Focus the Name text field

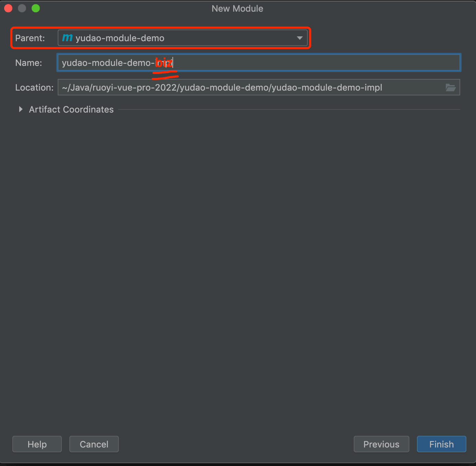[x=309, y=63]
